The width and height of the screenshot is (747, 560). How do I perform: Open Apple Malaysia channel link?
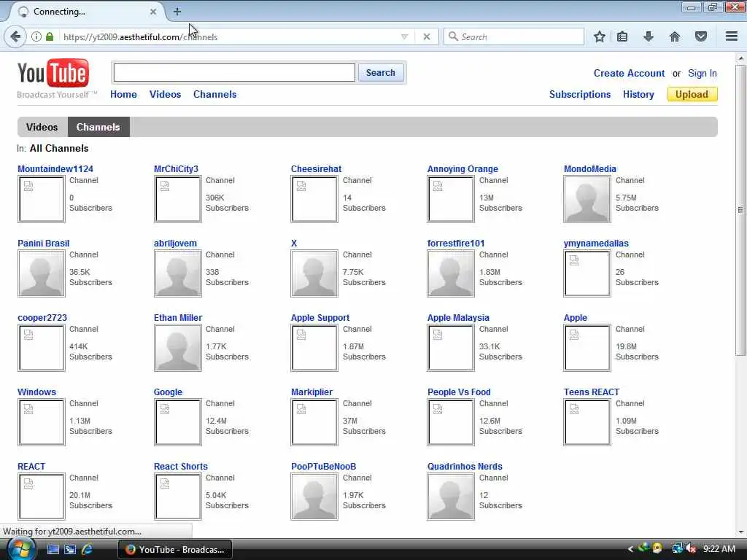coord(458,317)
